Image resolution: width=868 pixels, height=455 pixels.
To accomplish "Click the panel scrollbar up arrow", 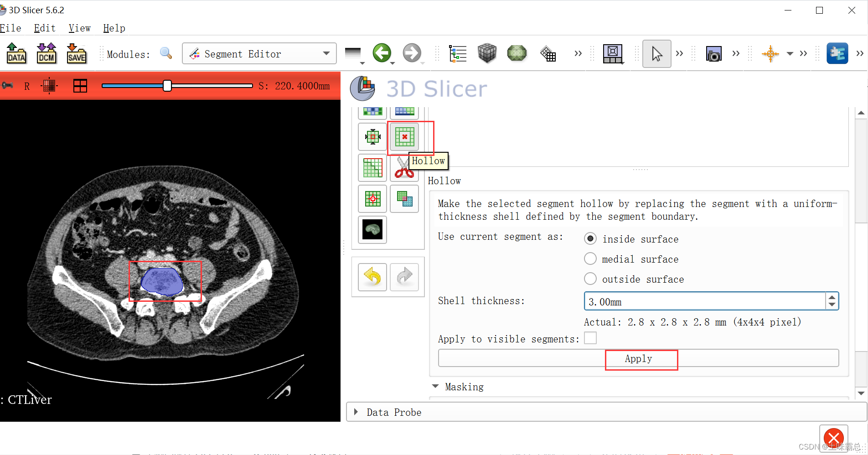I will pyautogui.click(x=861, y=113).
